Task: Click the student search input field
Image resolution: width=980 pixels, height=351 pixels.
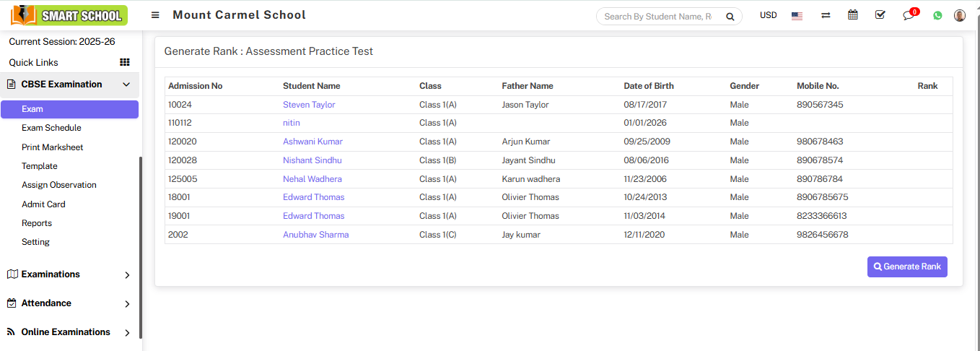Action: [657, 17]
